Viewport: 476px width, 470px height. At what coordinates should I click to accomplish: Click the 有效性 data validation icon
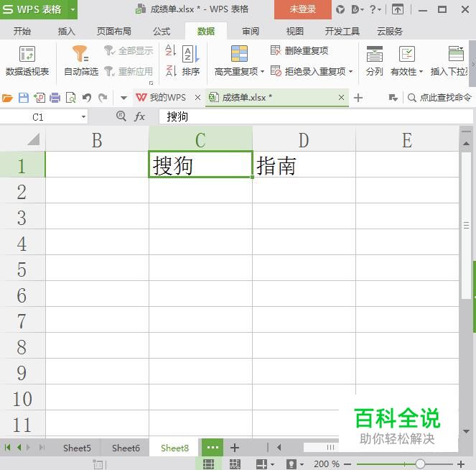point(407,54)
